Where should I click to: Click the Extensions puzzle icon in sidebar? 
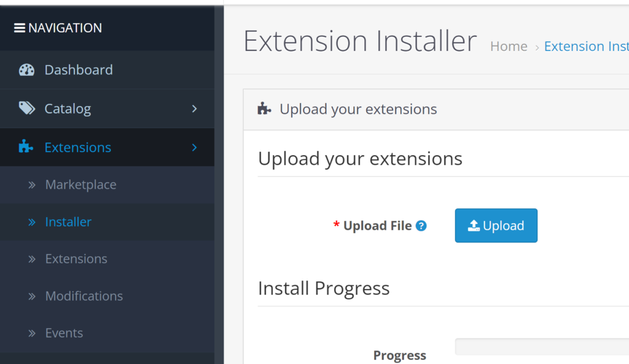pos(26,147)
